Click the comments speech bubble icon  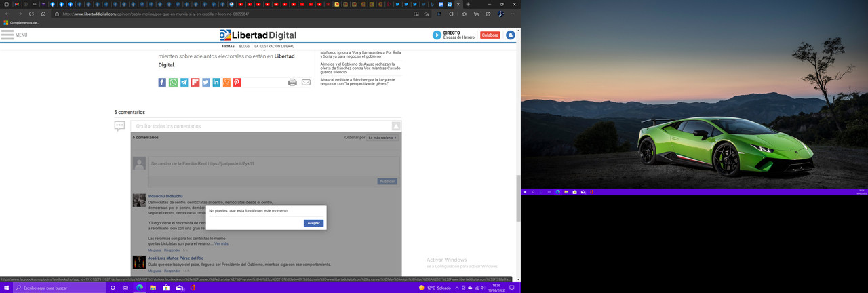119,125
